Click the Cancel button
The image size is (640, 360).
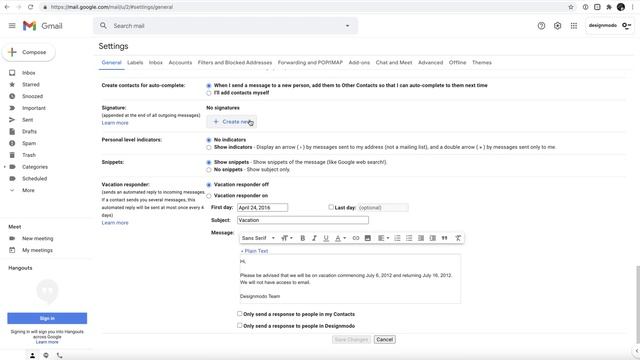384,340
